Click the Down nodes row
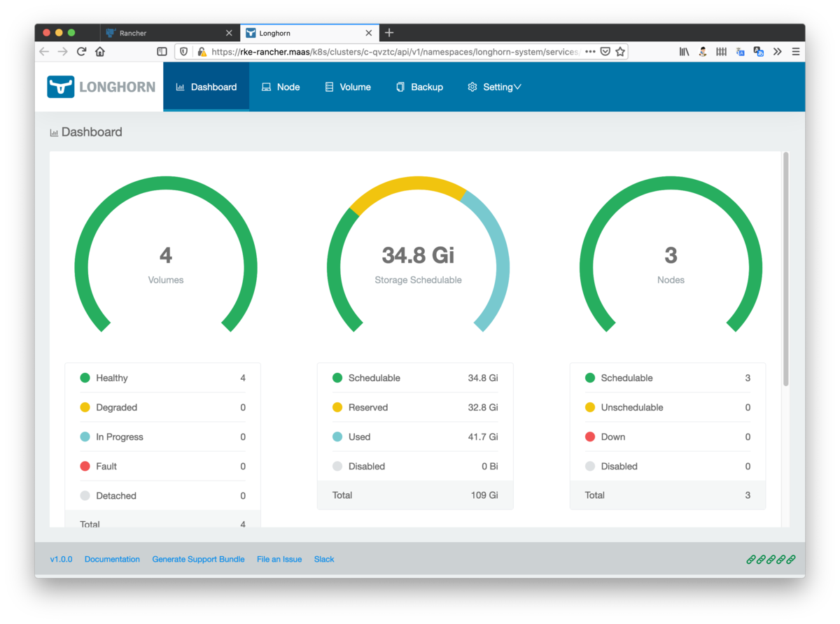840x624 pixels. (668, 437)
